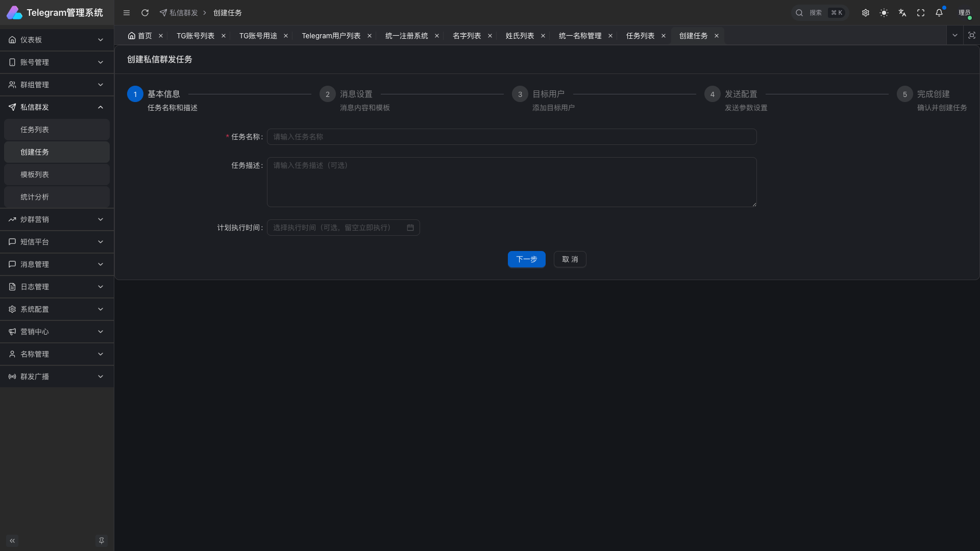Collapse the 私信群发 sidebar menu

(57, 107)
